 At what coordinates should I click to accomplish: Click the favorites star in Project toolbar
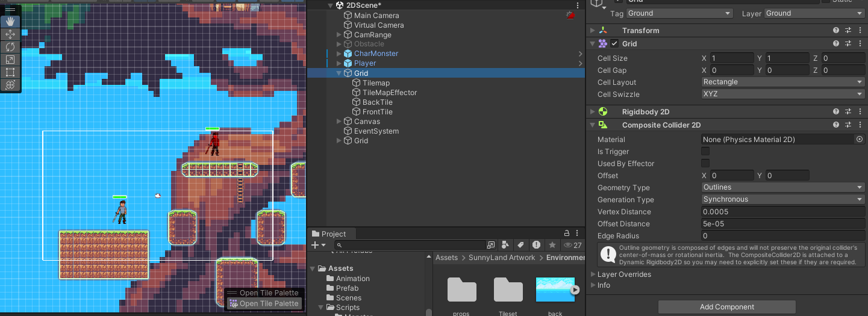(552, 245)
